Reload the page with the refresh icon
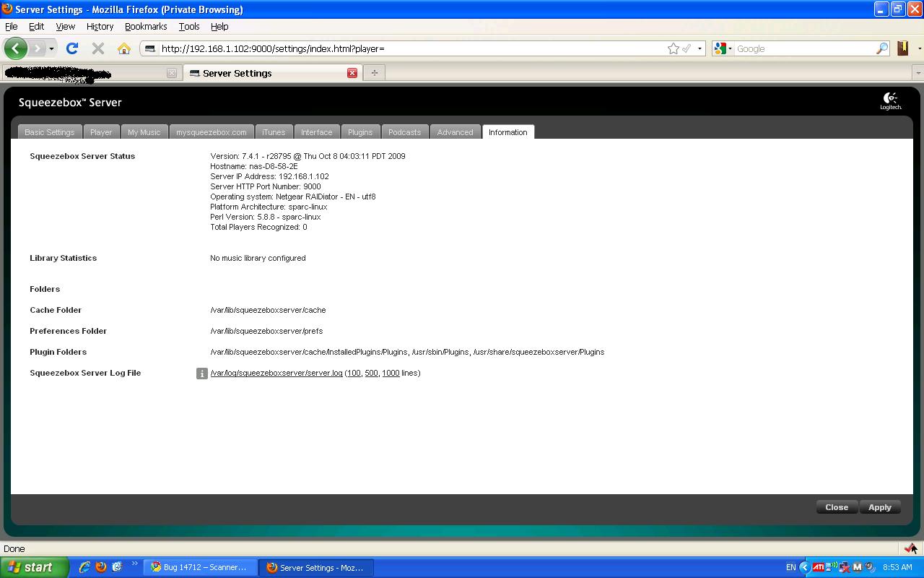Image resolution: width=924 pixels, height=578 pixels. 71,48
